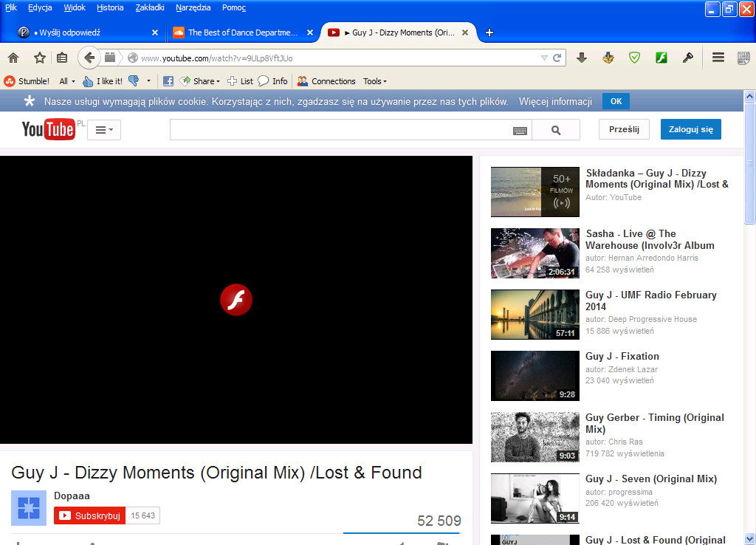
Task: Open the Dopaaa channel name link
Action: pyautogui.click(x=72, y=496)
